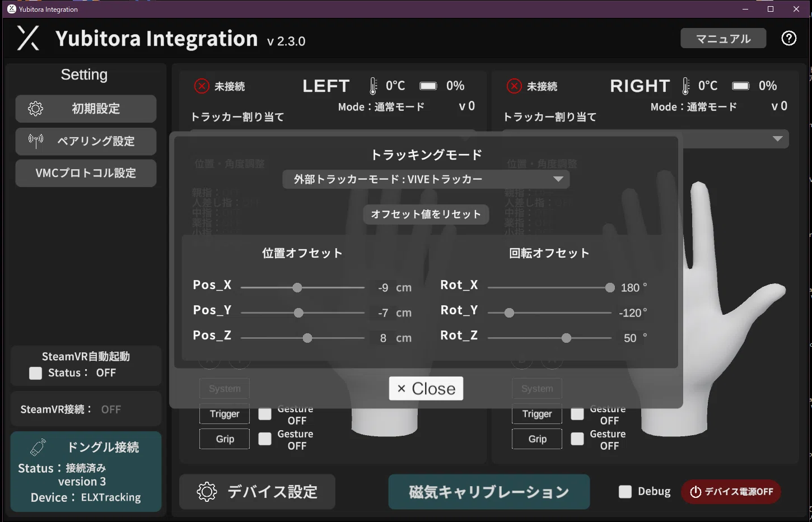812x522 pixels.
Task: Click the RIGHT Trigger button
Action: pyautogui.click(x=537, y=414)
